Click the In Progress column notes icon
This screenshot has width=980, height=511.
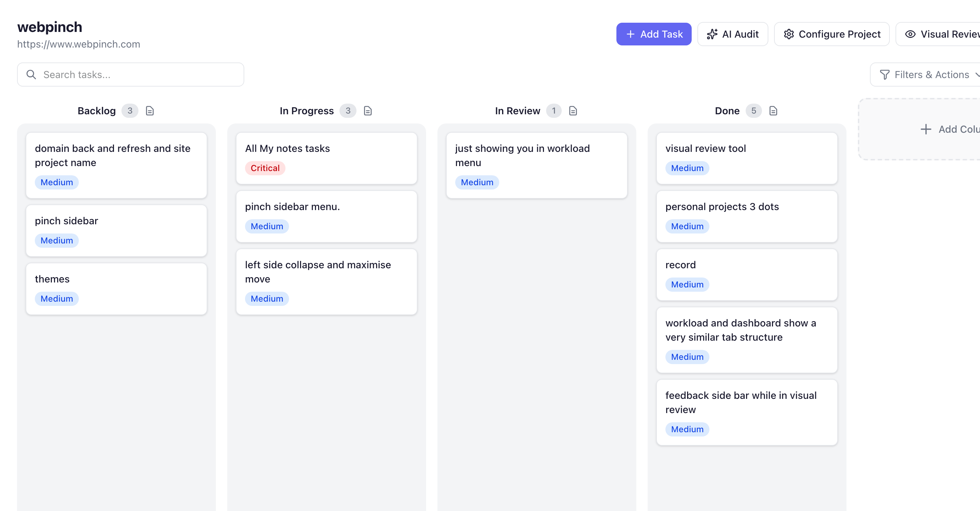(367, 111)
